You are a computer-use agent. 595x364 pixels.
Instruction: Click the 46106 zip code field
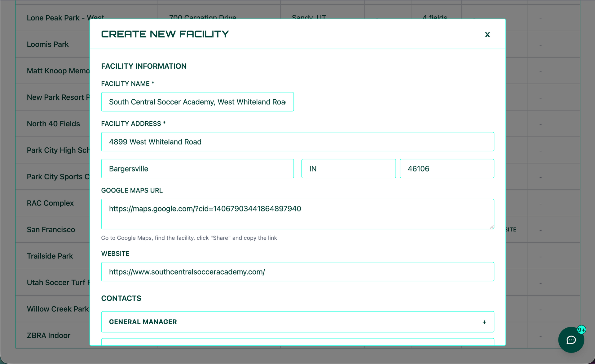447,169
